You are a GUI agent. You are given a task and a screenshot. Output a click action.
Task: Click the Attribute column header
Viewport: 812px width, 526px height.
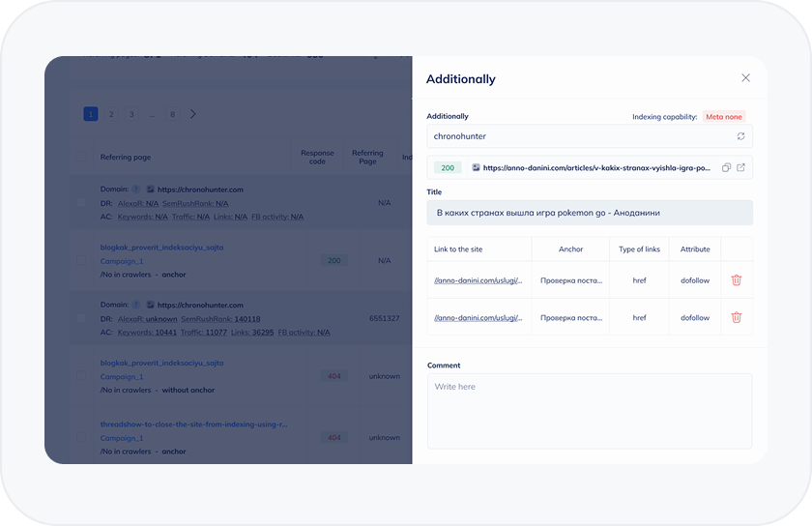(x=695, y=249)
